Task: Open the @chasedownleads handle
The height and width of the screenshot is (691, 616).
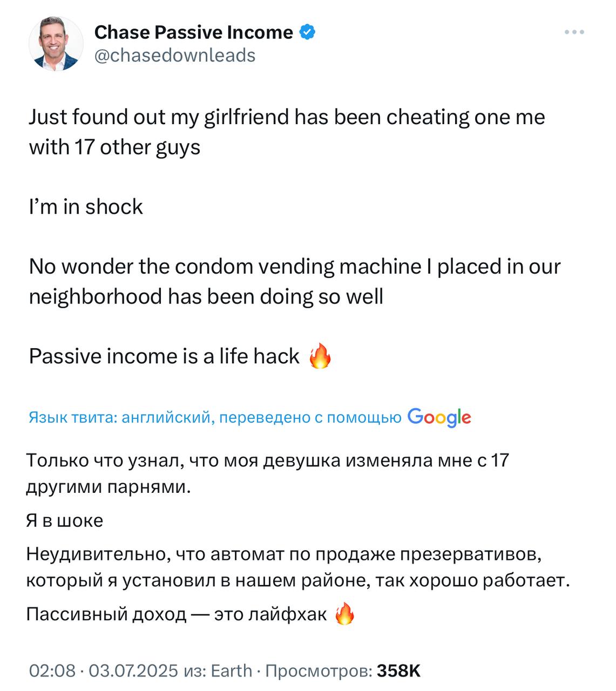Action: [175, 55]
